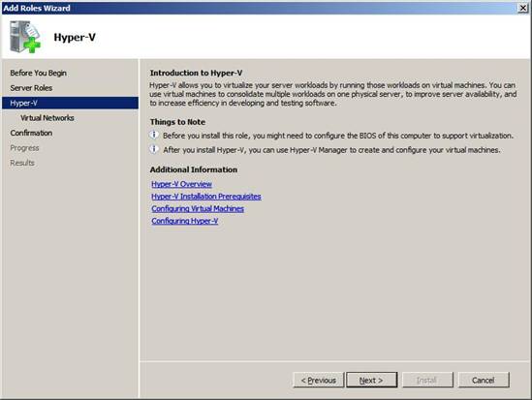Go to the Before You Begin step
The width and height of the screenshot is (532, 400).
(x=39, y=73)
